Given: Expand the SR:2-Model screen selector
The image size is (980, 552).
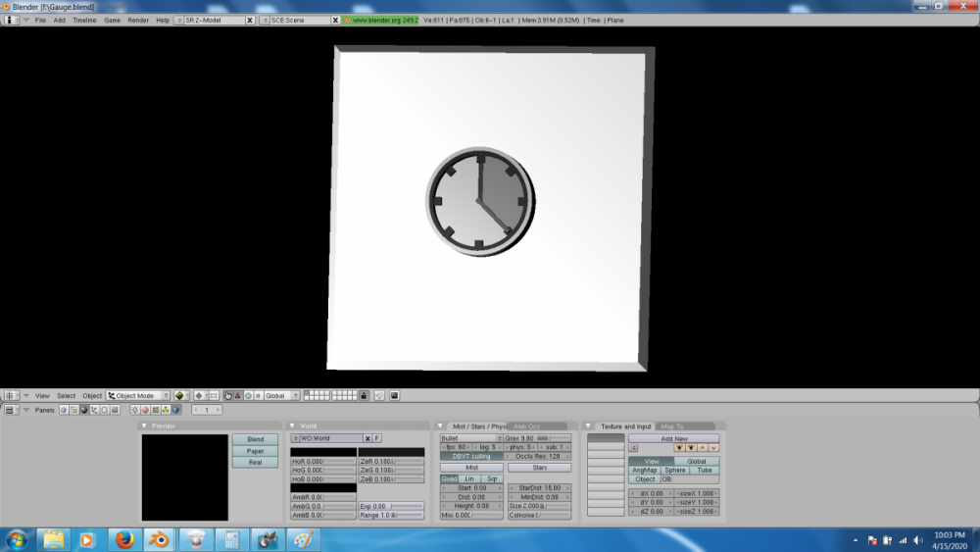Looking at the screenshot, I should 209,20.
